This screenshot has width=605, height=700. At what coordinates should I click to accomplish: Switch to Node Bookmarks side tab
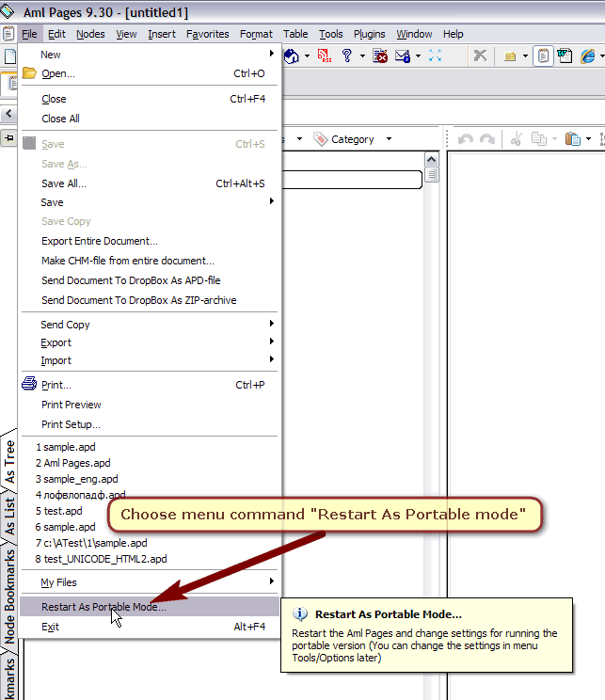[9, 596]
